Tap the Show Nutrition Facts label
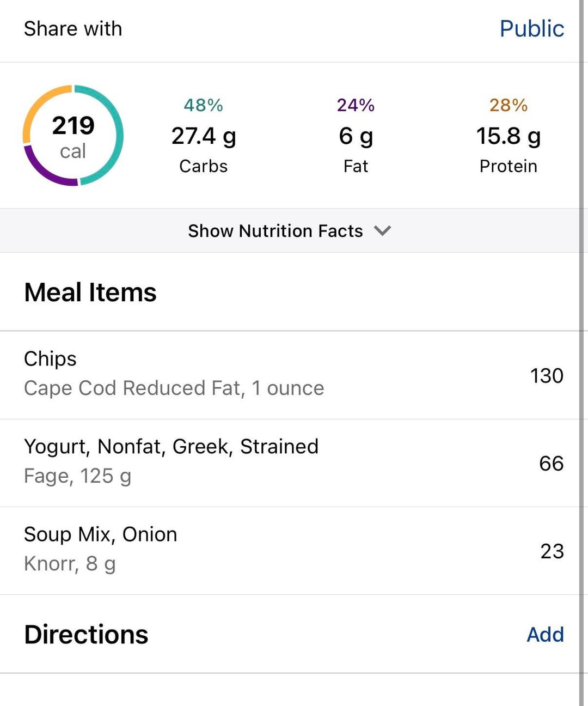The height and width of the screenshot is (706, 588). pyautogui.click(x=275, y=231)
